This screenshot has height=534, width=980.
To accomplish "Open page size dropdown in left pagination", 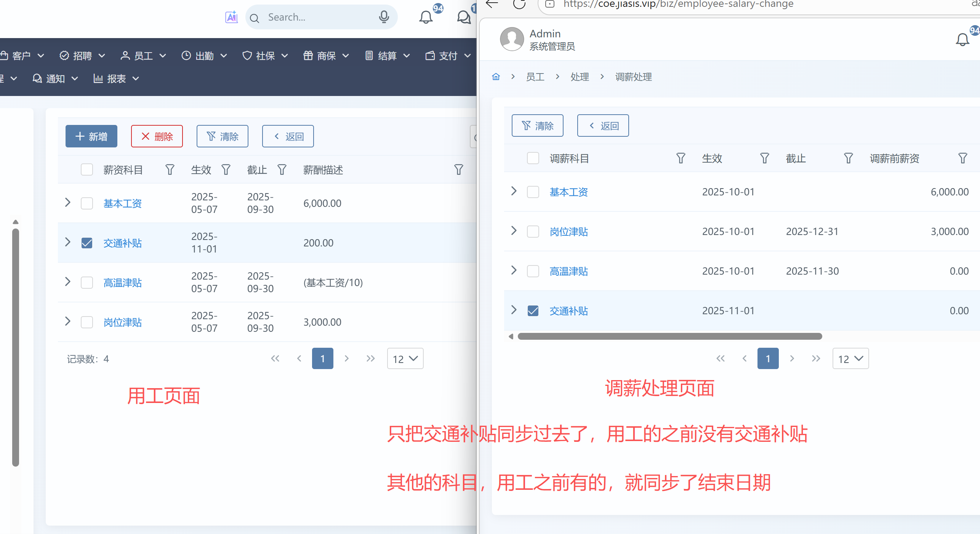I will coord(405,359).
